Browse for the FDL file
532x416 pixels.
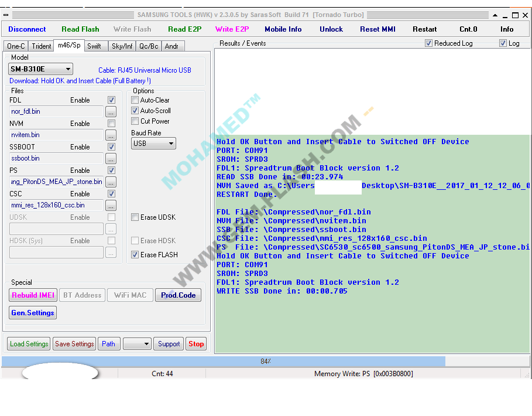click(x=111, y=111)
